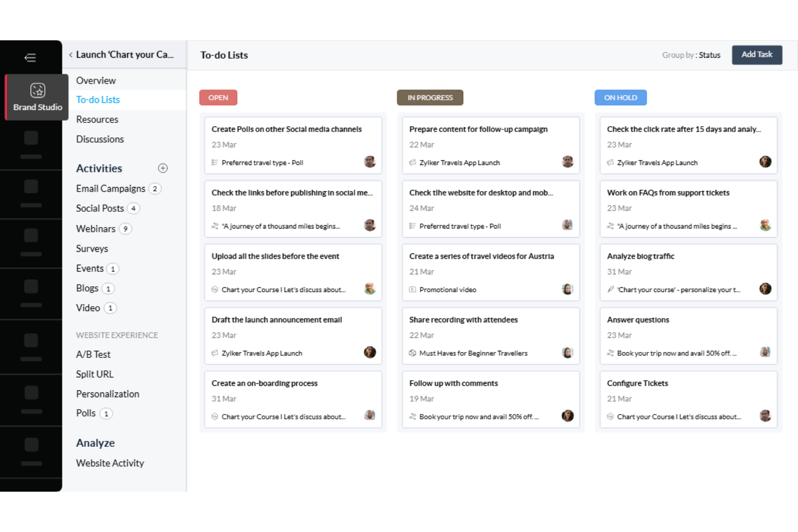
Task: Click the plus icon beside Activities
Action: (163, 168)
